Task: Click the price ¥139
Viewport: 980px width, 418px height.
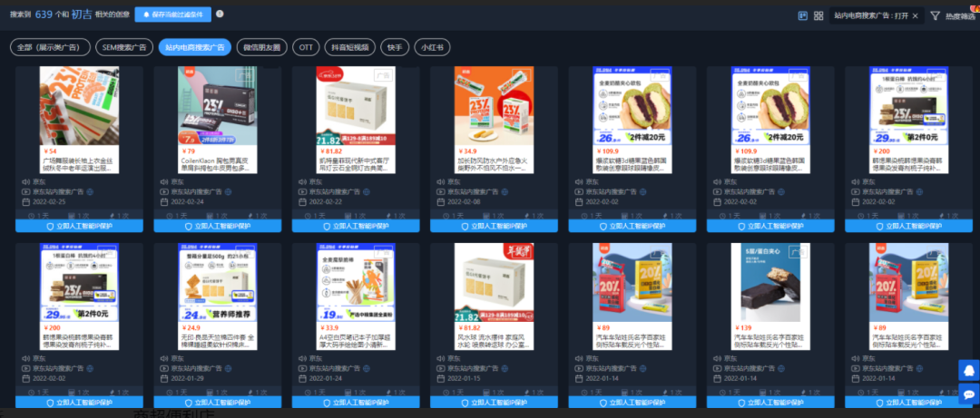Action: click(742, 327)
